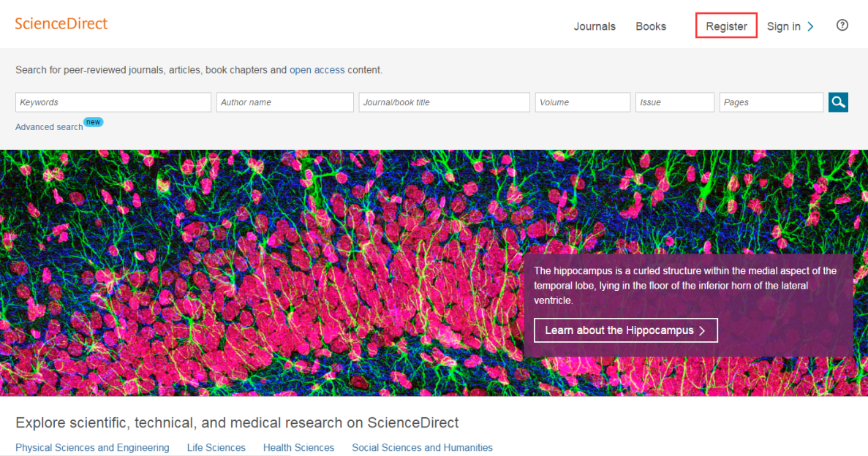The image size is (868, 456).
Task: Select the Journal/book title field
Action: pyautogui.click(x=444, y=102)
